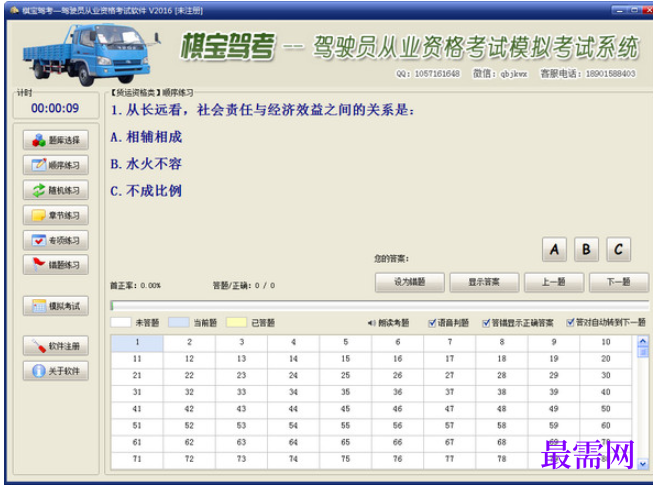The width and height of the screenshot is (653, 486).
Task: Toggle 答对自动转到下一题 checkbox
Action: point(571,322)
